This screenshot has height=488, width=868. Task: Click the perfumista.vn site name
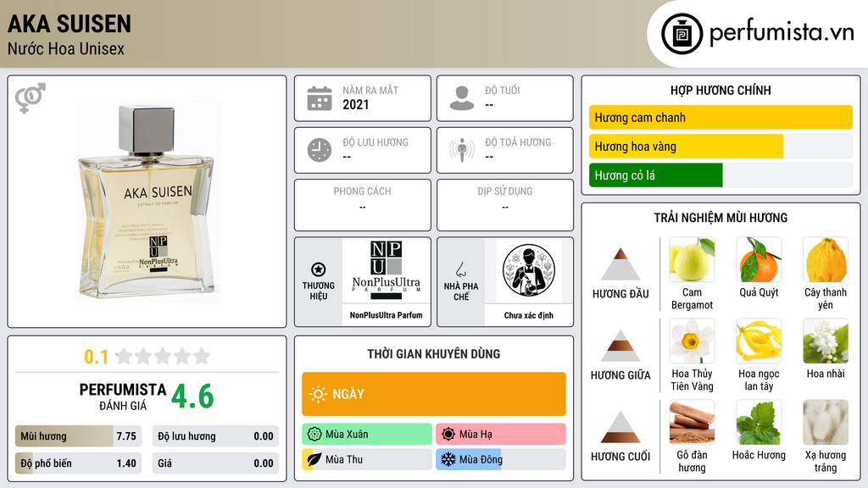782,33
